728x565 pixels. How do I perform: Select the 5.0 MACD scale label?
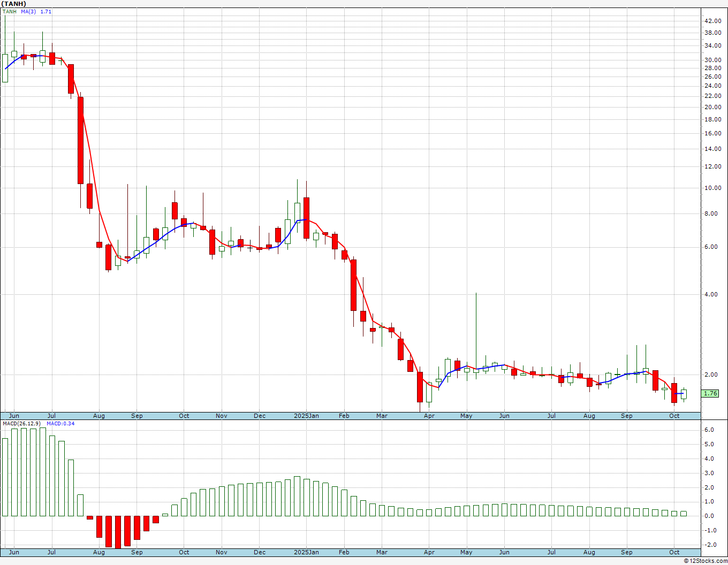point(709,444)
